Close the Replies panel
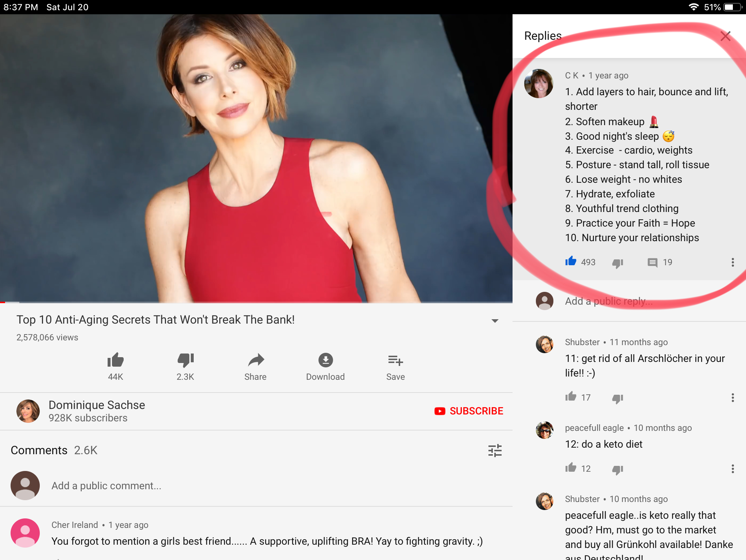 725,36
